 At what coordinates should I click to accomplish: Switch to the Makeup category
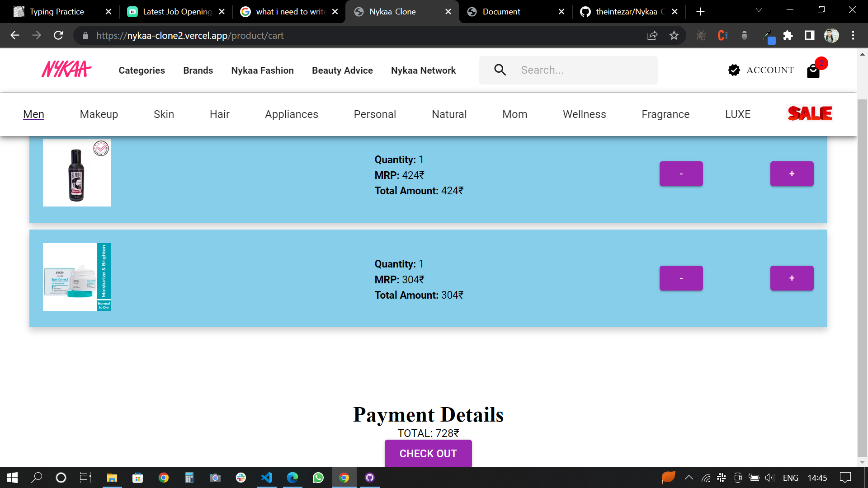[x=99, y=114]
